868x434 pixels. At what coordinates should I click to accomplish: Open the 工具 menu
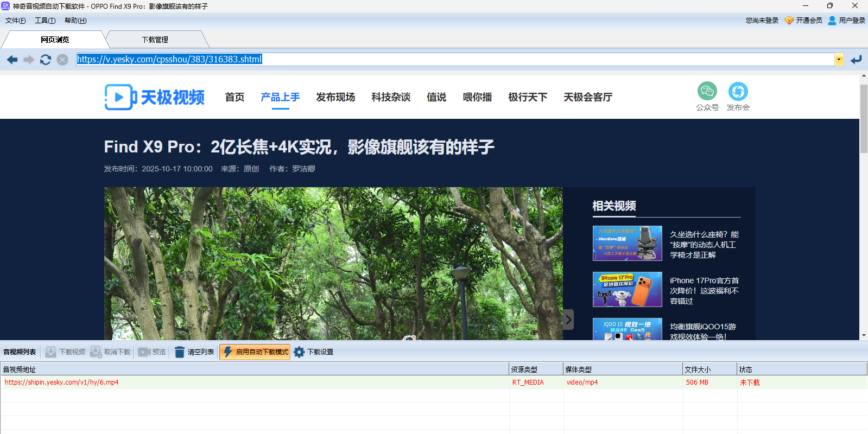tap(45, 21)
